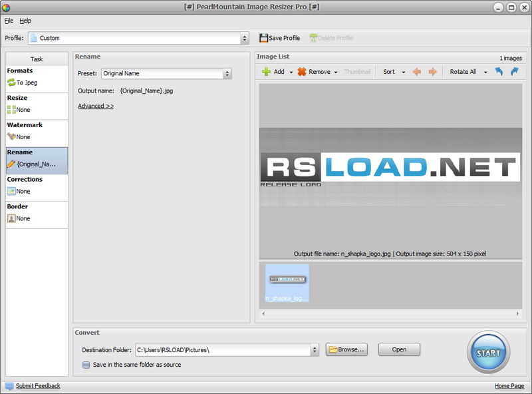Click the blue rotate right icon
532x394 pixels.
click(515, 71)
